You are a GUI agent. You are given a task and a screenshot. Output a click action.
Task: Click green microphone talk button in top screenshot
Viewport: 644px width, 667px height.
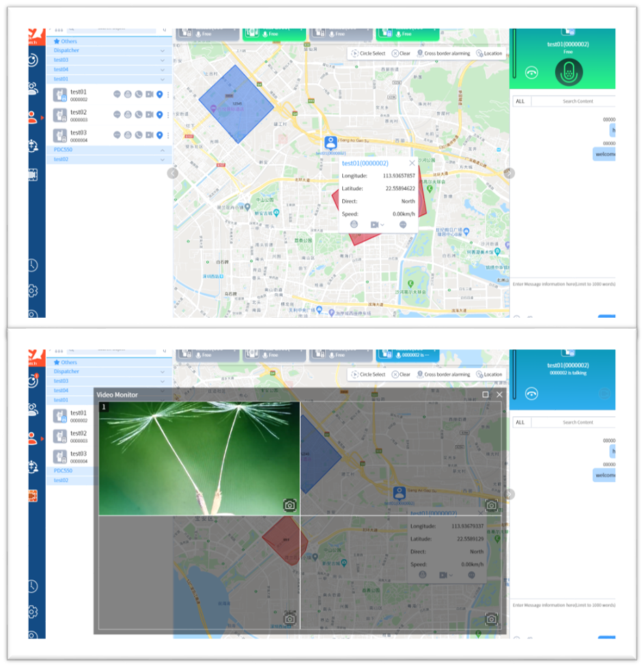pos(569,72)
